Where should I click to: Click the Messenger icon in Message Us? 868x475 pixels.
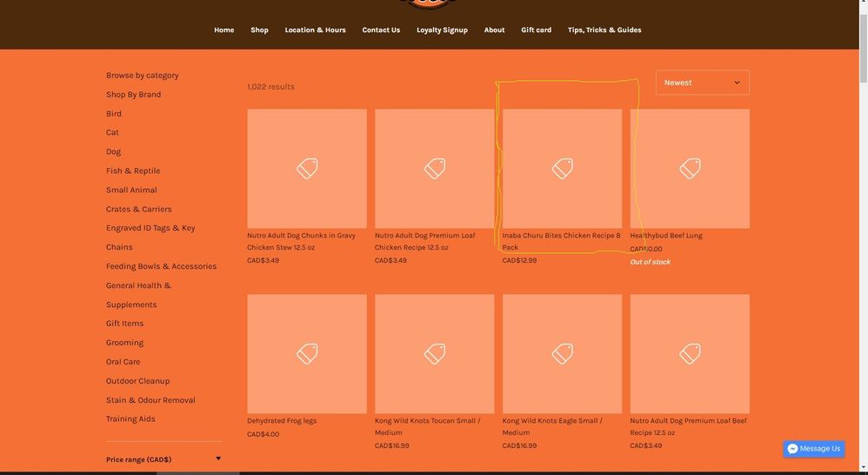(x=792, y=449)
